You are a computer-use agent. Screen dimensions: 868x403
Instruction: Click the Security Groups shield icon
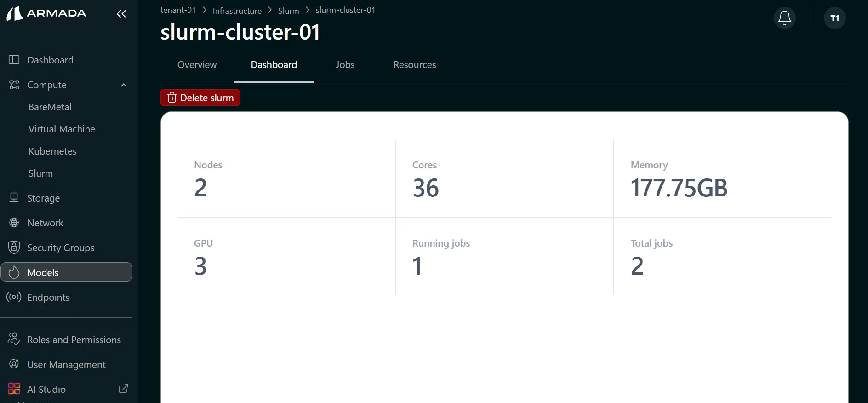(x=14, y=248)
